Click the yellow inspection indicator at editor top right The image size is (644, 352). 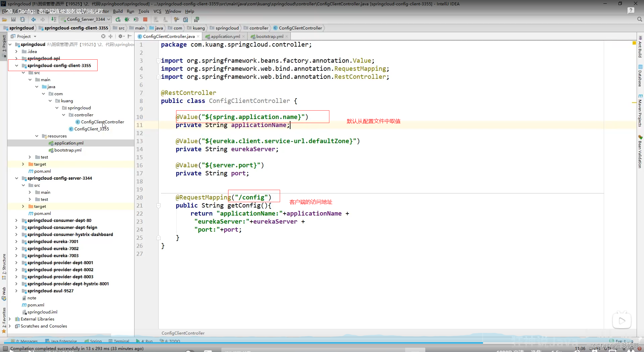pyautogui.click(x=634, y=43)
